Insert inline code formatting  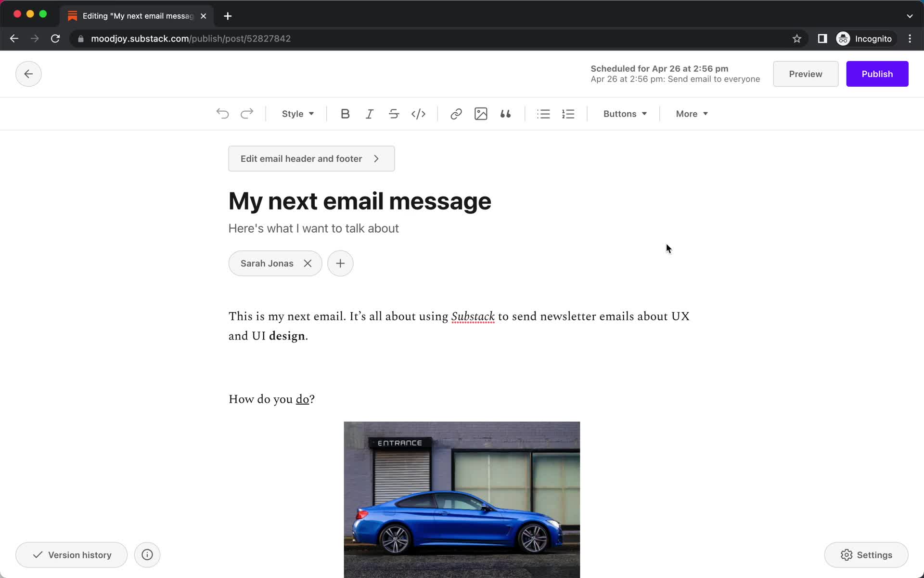[x=418, y=114]
